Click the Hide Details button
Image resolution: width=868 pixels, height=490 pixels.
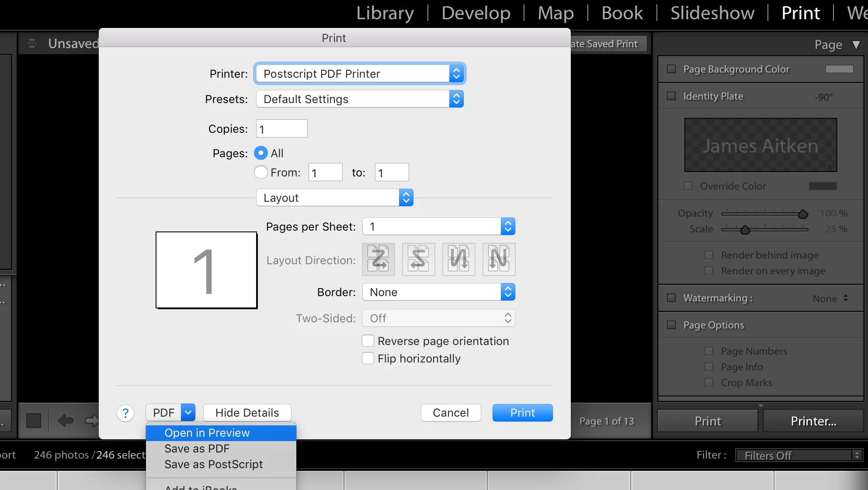click(x=247, y=413)
